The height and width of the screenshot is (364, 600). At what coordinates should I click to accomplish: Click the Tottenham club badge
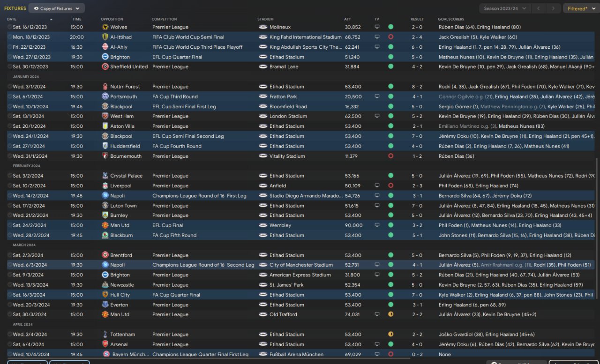[x=105, y=334]
